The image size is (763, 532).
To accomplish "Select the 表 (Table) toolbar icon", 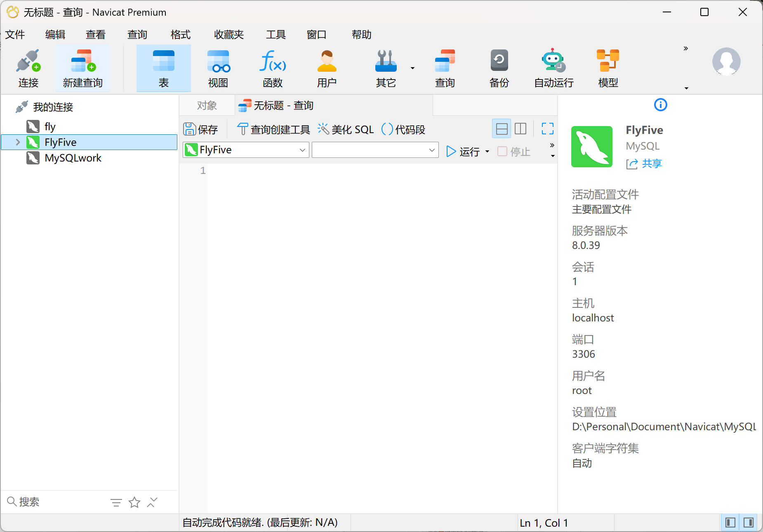I will (164, 68).
